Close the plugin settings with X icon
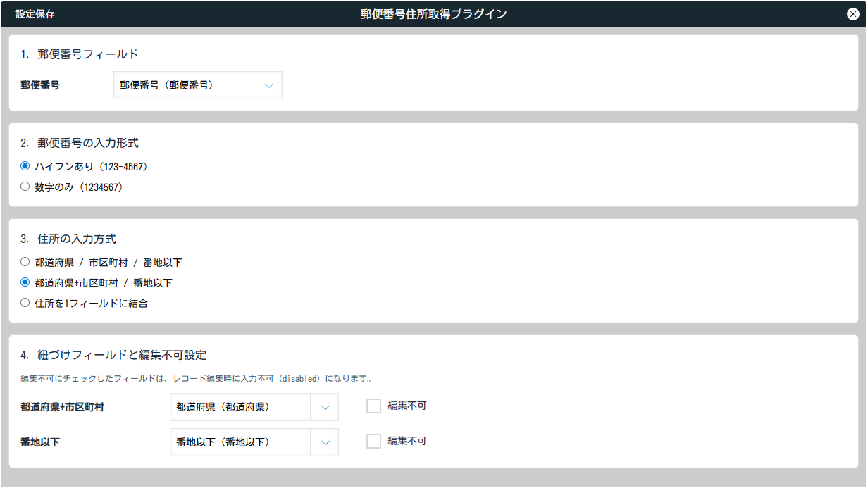 click(852, 14)
